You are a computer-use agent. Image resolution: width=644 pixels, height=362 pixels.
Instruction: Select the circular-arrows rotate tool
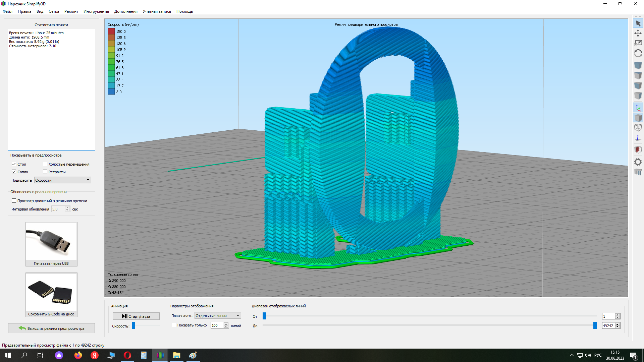coord(638,54)
